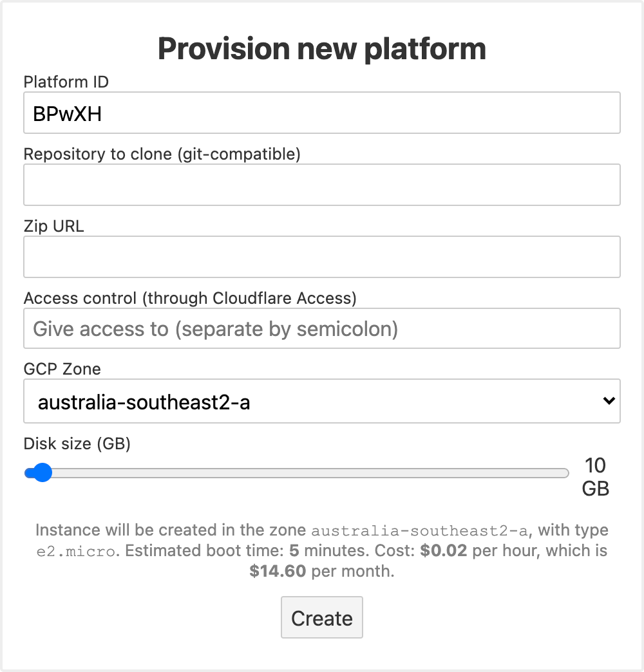
Task: Click the Platform ID input field
Action: coord(322,112)
